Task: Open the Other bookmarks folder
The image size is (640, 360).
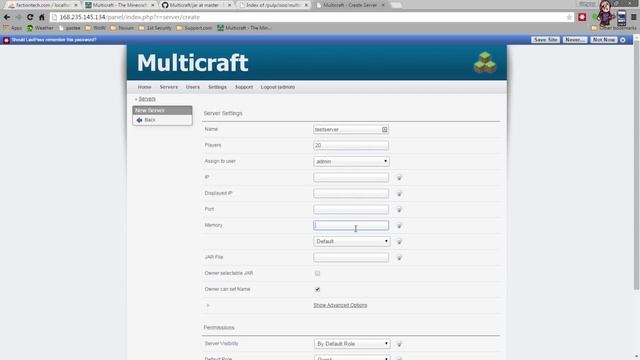Action: point(613,28)
